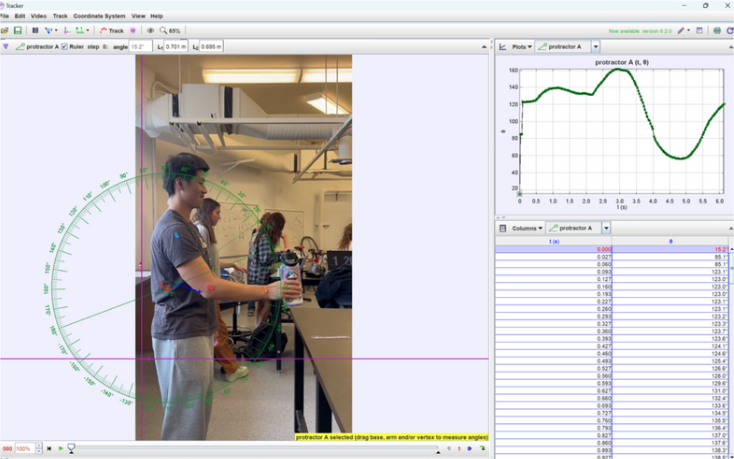
Task: Click the red step size 1 button
Action: pos(459,449)
